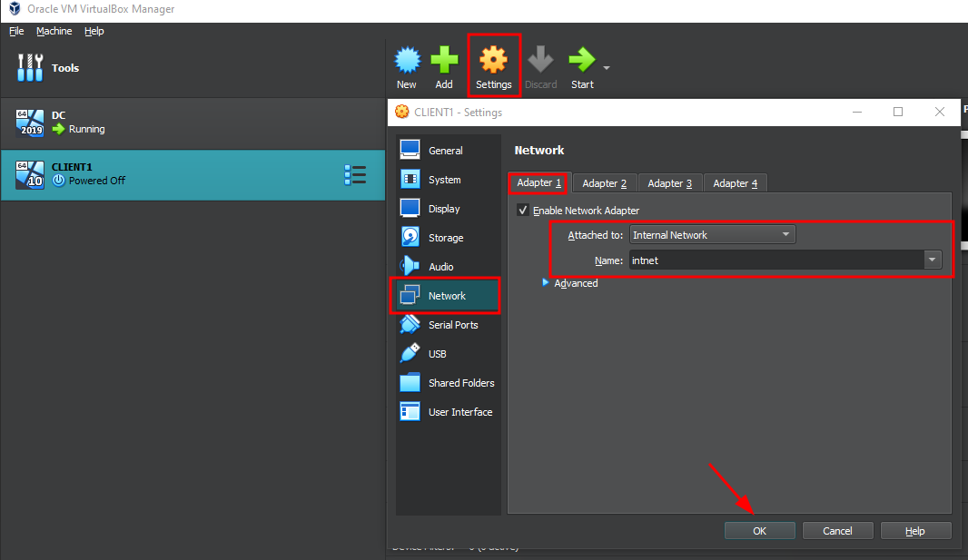Click the New virtual machine icon
The width and height of the screenshot is (968, 560).
pos(407,62)
